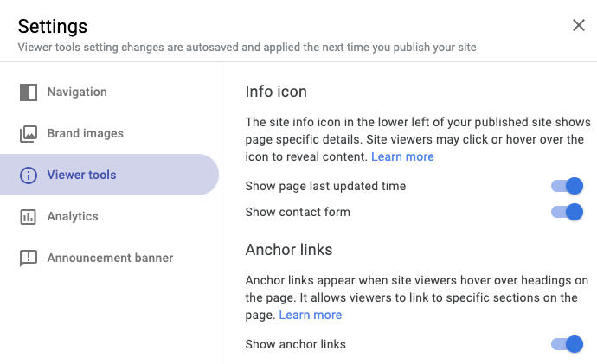Viewport: 597px width, 364px height.
Task: Open Learn more link about Info icon
Action: [x=402, y=157]
